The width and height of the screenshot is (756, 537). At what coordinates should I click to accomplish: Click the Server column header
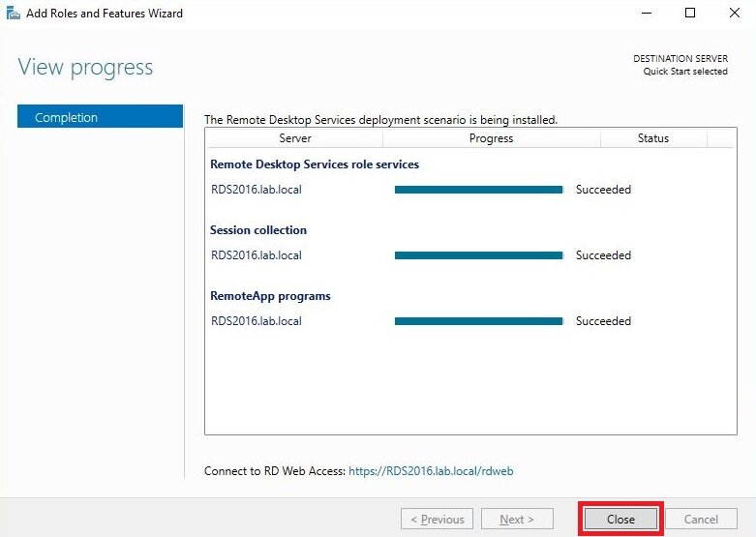click(295, 138)
